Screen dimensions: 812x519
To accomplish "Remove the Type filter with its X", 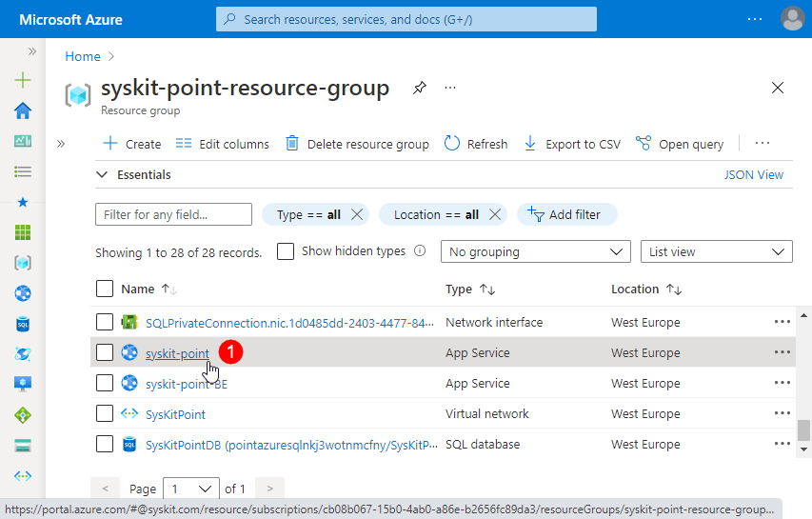I will (357, 214).
